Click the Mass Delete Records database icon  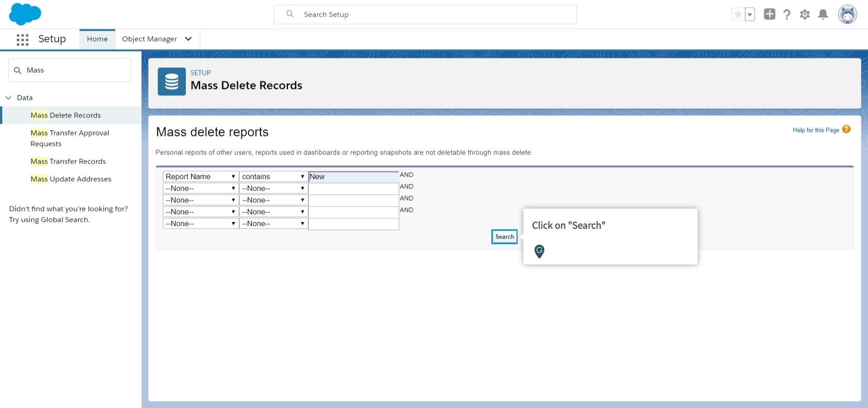coord(171,81)
